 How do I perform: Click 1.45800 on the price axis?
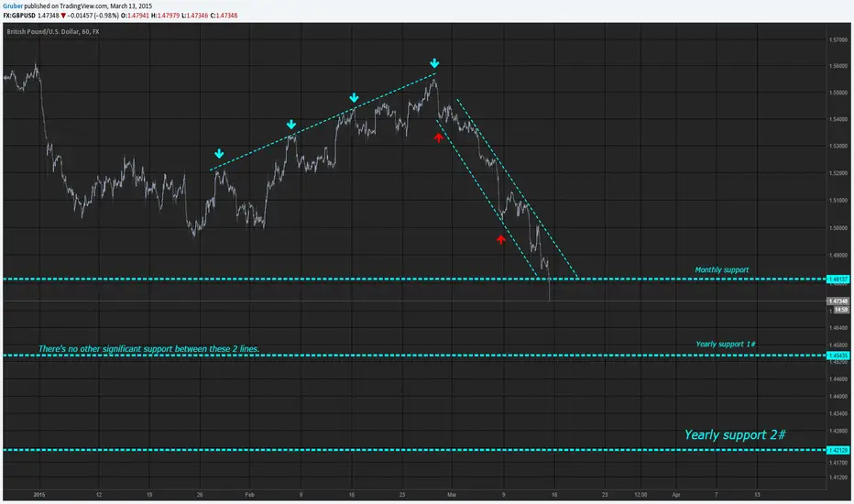click(x=838, y=345)
